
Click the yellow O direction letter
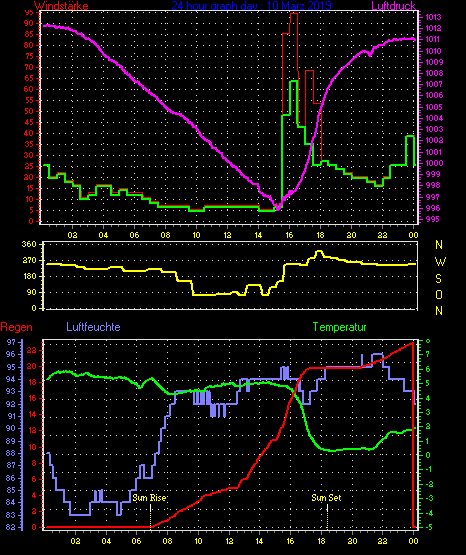pos(439,294)
